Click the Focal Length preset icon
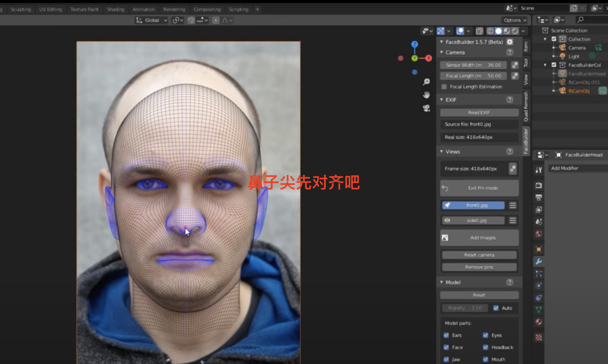Image resolution: width=608 pixels, height=364 pixels. pos(515,76)
